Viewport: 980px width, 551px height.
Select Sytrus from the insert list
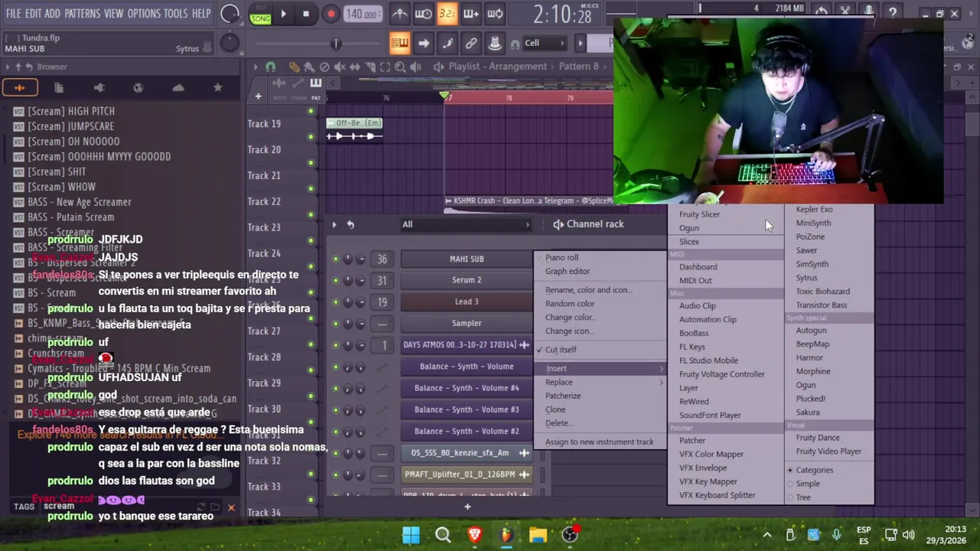(x=806, y=278)
